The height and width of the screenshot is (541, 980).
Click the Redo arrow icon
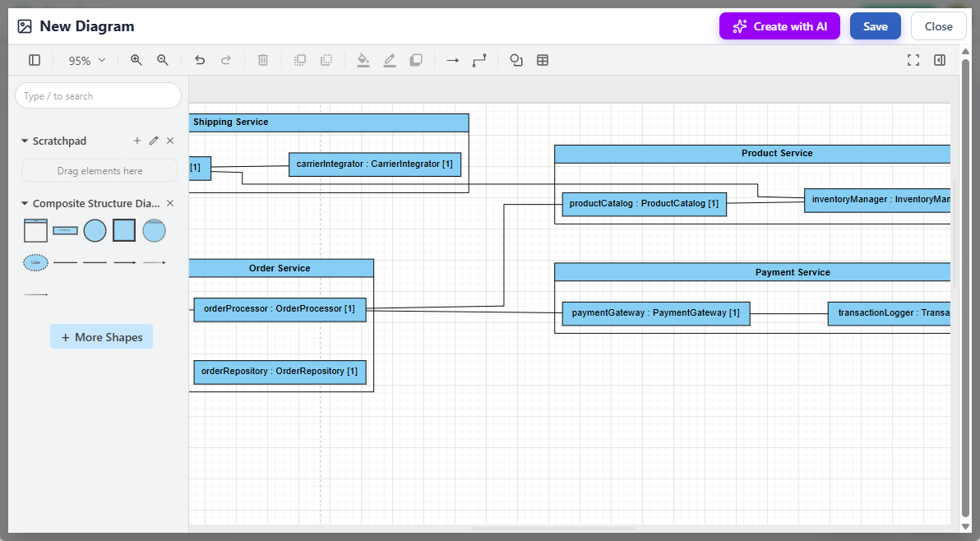point(226,59)
